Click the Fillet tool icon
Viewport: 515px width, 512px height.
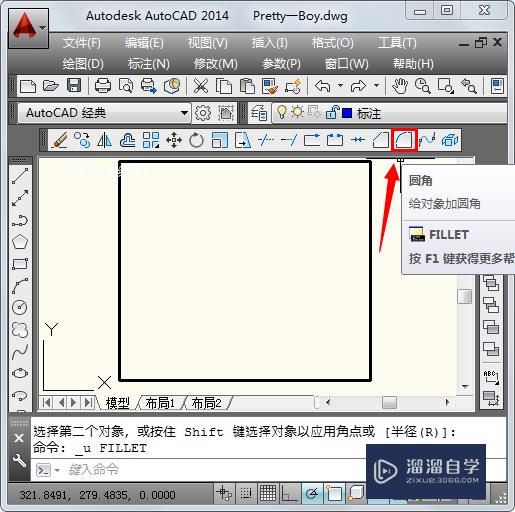pos(404,140)
